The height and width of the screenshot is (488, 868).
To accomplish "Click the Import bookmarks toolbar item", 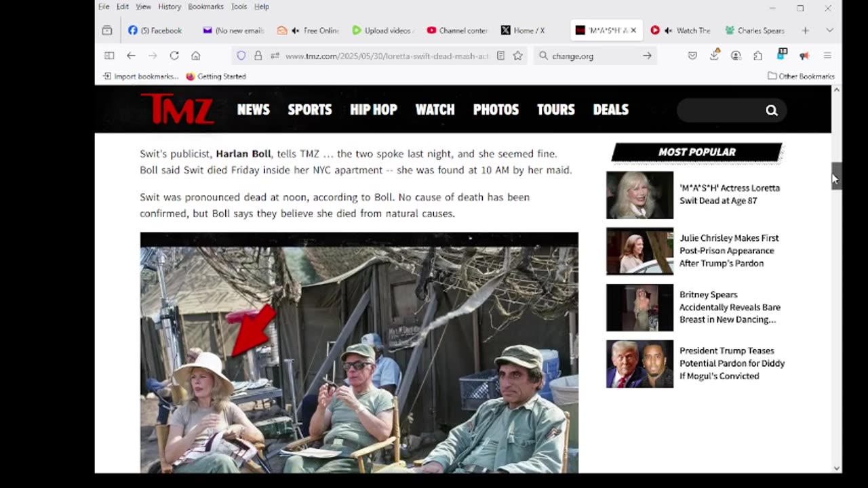I will (140, 76).
